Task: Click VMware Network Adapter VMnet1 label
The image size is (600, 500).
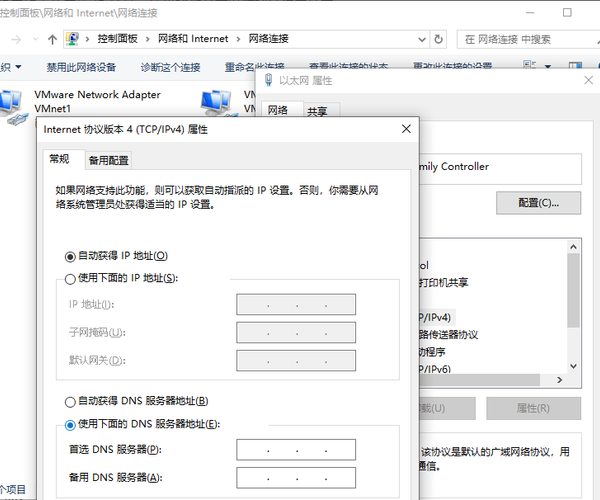Action: coord(97,101)
